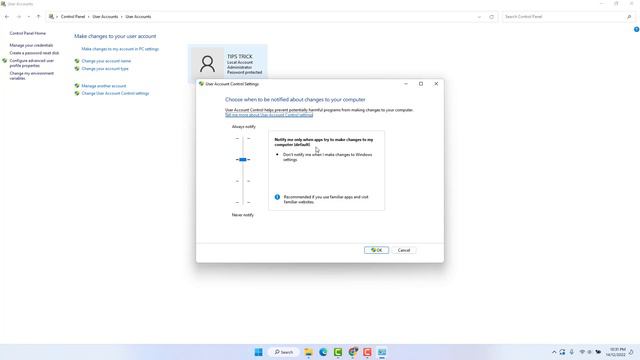Open the notification bell icon
640x360 pixels.
(x=631, y=352)
